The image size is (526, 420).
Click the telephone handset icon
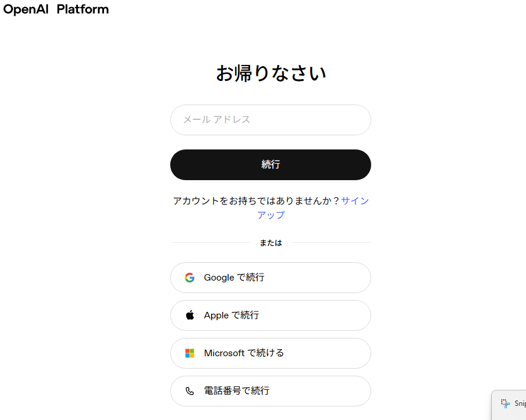pyautogui.click(x=190, y=391)
